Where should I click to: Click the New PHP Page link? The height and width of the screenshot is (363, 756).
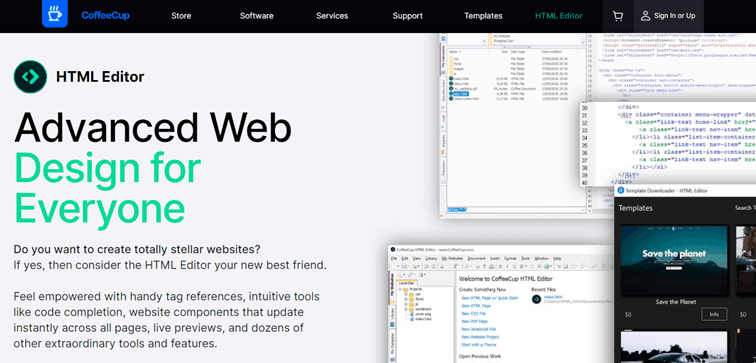pyautogui.click(x=474, y=321)
